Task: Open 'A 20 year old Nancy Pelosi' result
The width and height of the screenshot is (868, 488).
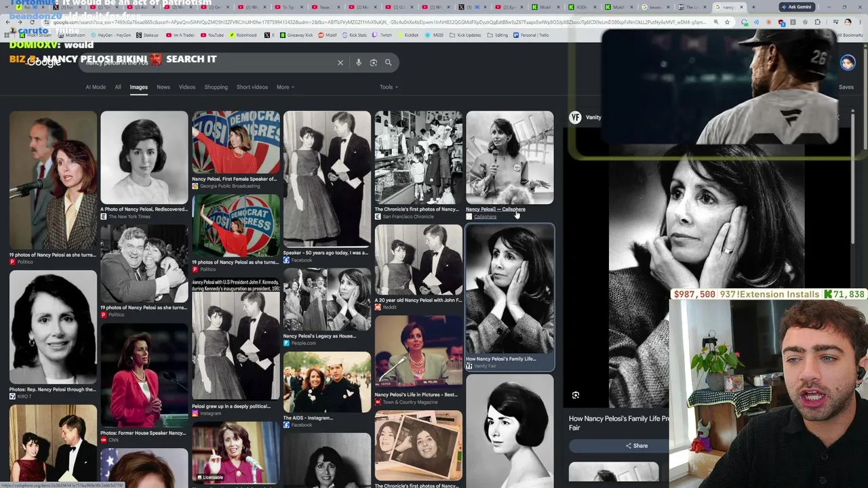Action: pos(418,300)
